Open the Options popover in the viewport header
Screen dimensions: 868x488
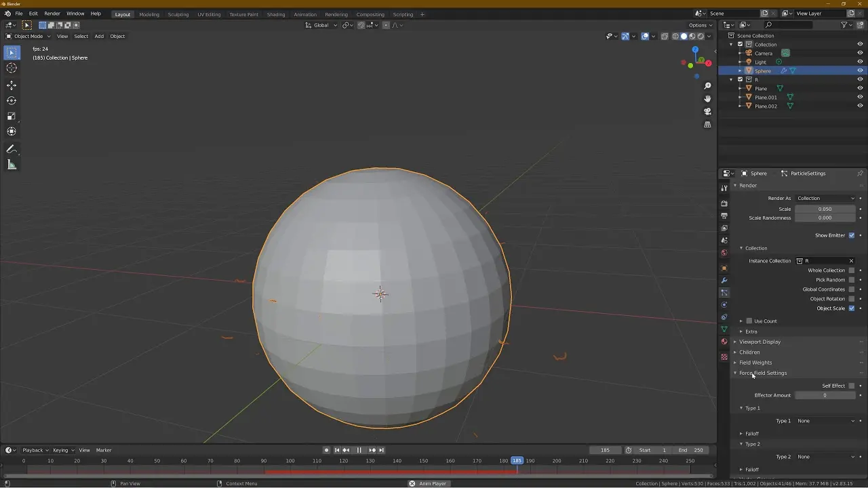(x=701, y=25)
